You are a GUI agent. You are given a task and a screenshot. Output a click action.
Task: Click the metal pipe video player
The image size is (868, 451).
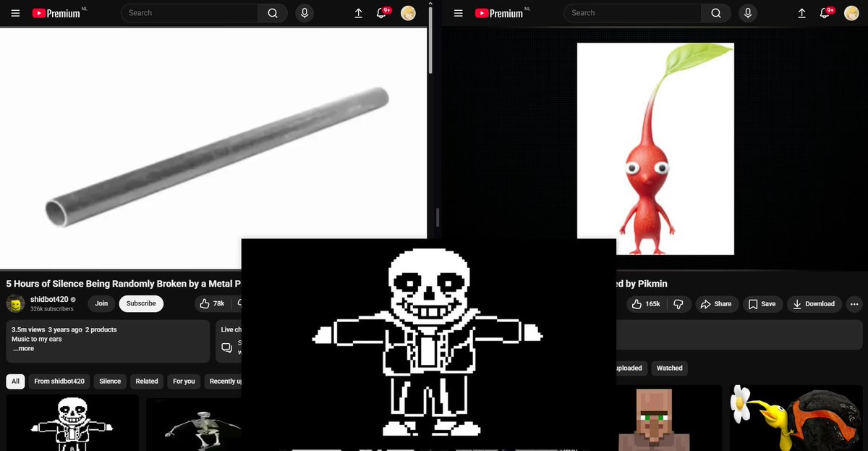coord(213,148)
